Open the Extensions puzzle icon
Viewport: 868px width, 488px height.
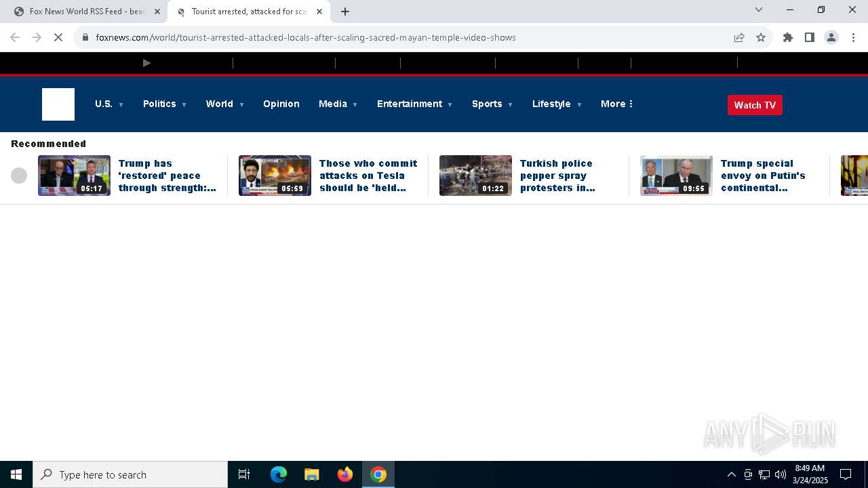click(x=788, y=37)
